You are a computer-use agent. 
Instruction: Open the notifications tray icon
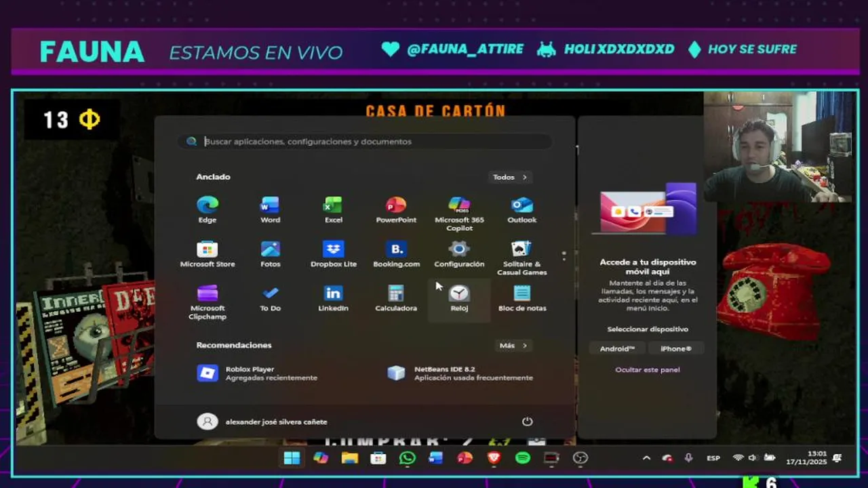(837, 458)
